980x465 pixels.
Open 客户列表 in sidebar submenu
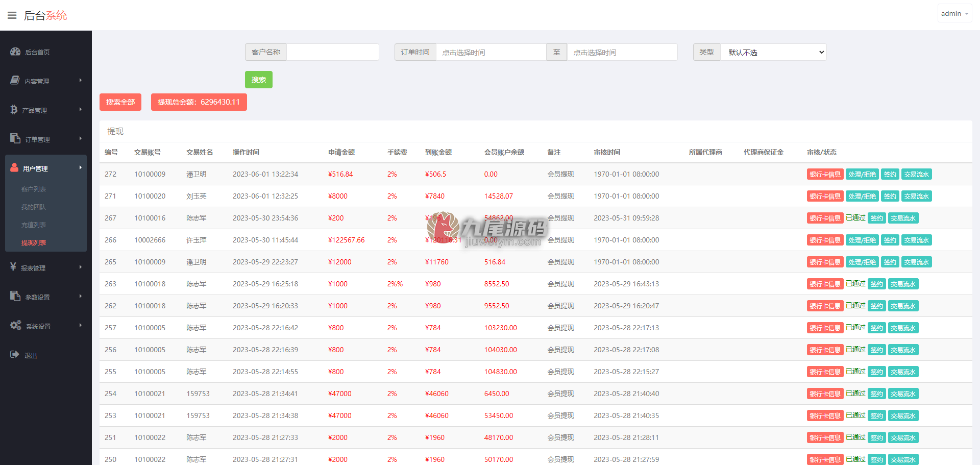(x=34, y=189)
